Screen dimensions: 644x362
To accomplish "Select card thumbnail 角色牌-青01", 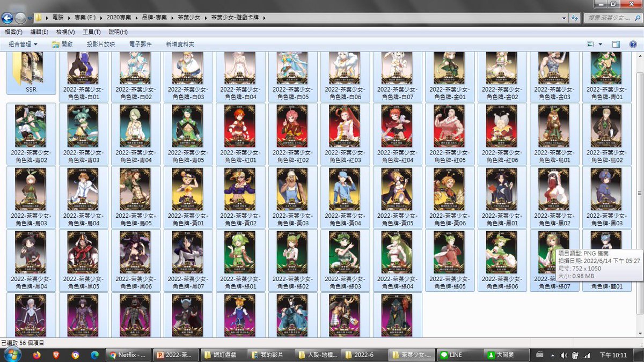I will coord(606,67).
